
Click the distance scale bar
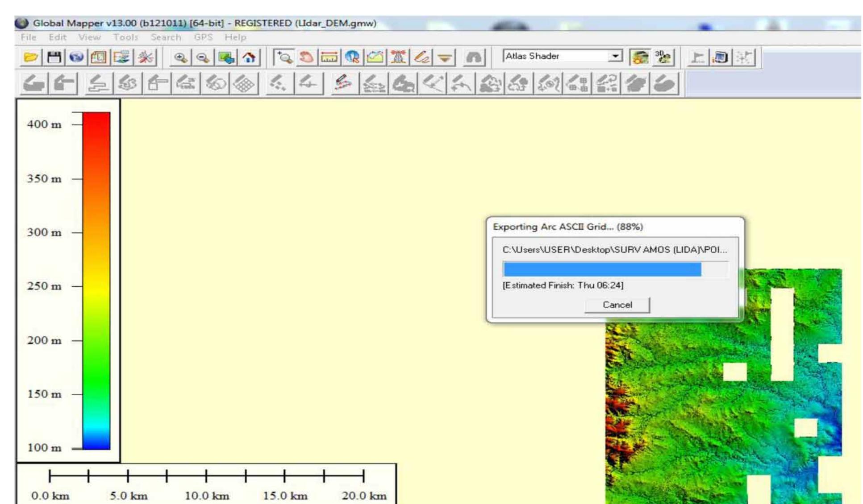tap(206, 476)
